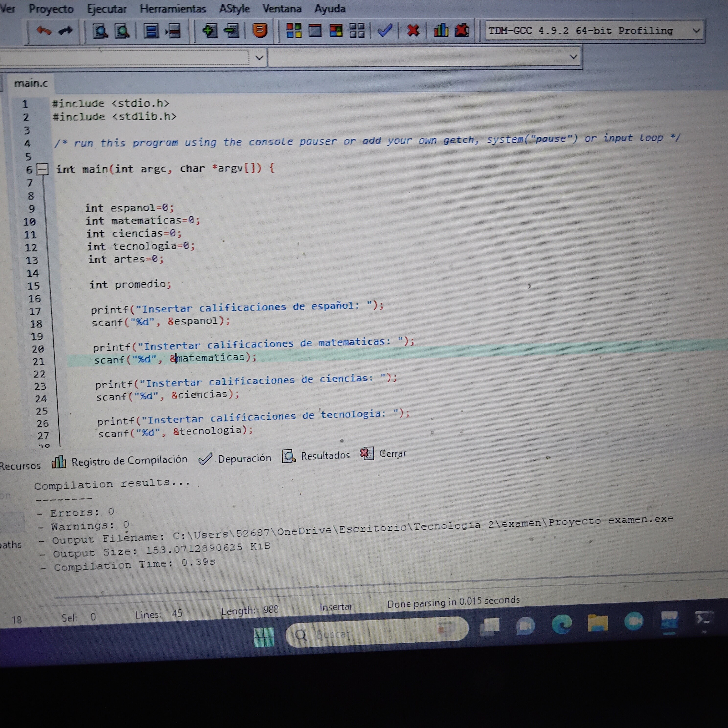Image resolution: width=728 pixels, height=728 pixels.
Task: Expand the right function list combo box
Action: coord(573,57)
